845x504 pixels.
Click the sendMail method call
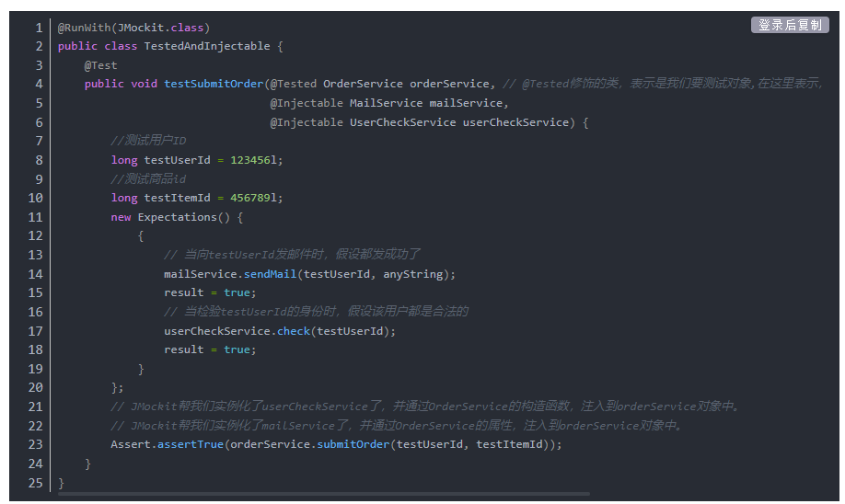pos(270,274)
